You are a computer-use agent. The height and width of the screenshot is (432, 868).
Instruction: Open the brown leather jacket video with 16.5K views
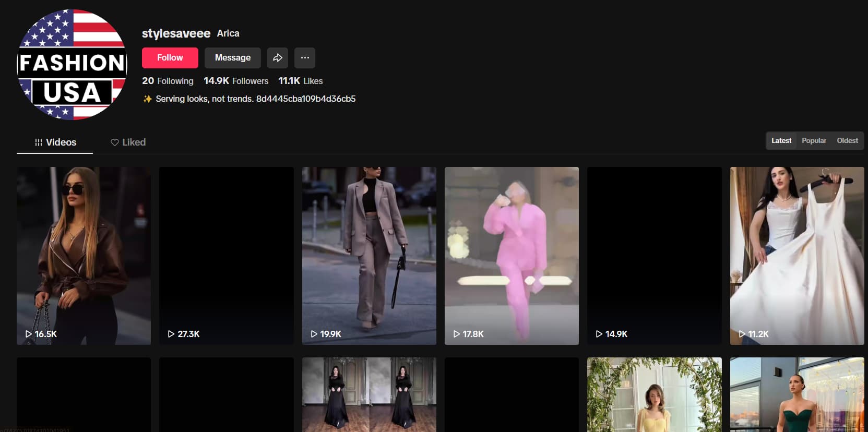84,256
